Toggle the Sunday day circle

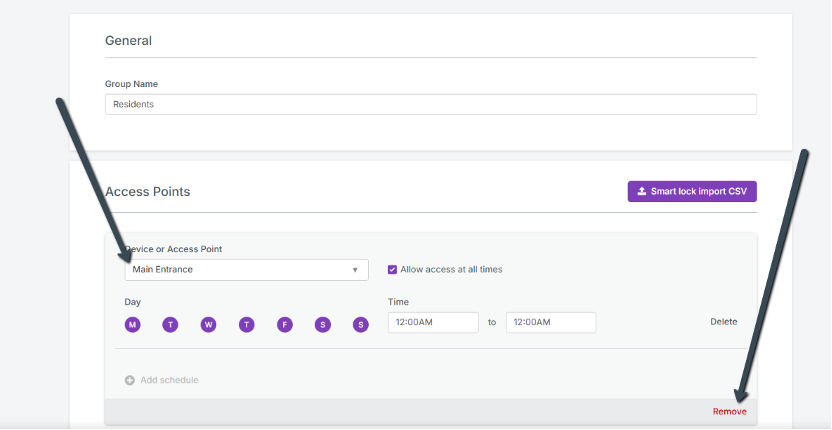[x=360, y=324]
